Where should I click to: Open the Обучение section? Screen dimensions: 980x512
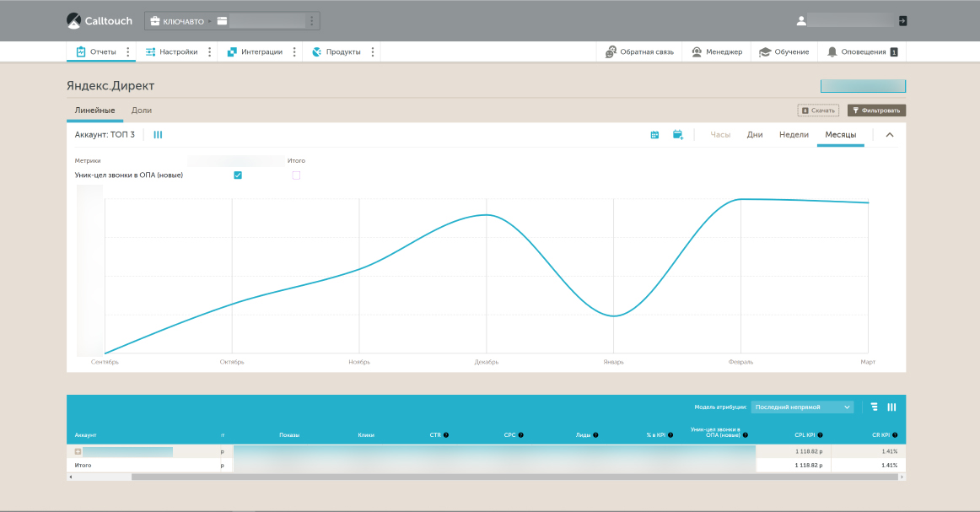[783, 52]
